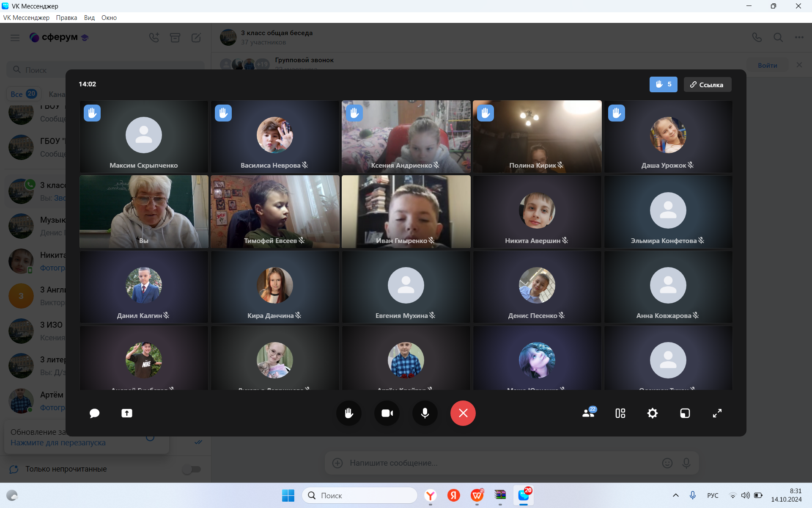Select the Все chats tab
This screenshot has height=508, width=812.
pos(24,94)
